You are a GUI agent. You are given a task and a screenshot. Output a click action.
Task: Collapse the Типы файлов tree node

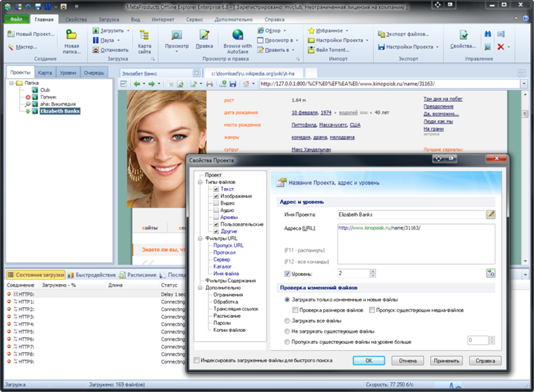[x=200, y=182]
